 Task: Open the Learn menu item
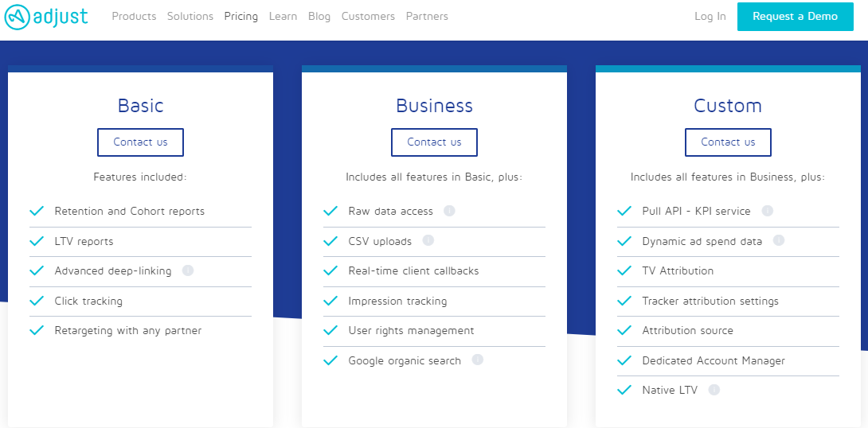283,17
